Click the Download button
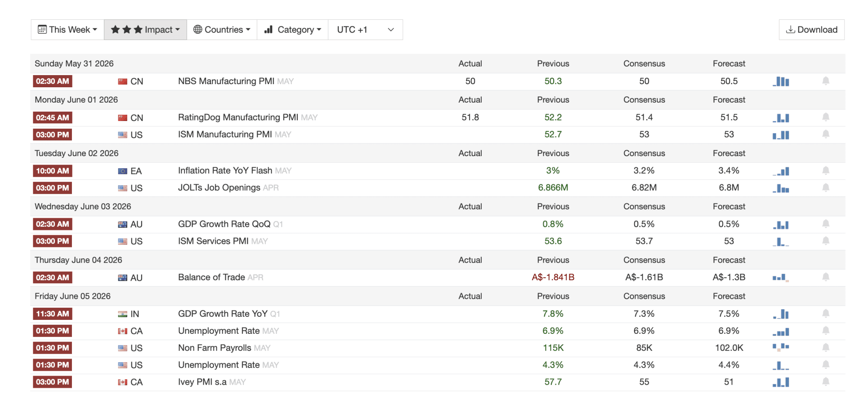Screen dimensions: 868x404 click(811, 30)
